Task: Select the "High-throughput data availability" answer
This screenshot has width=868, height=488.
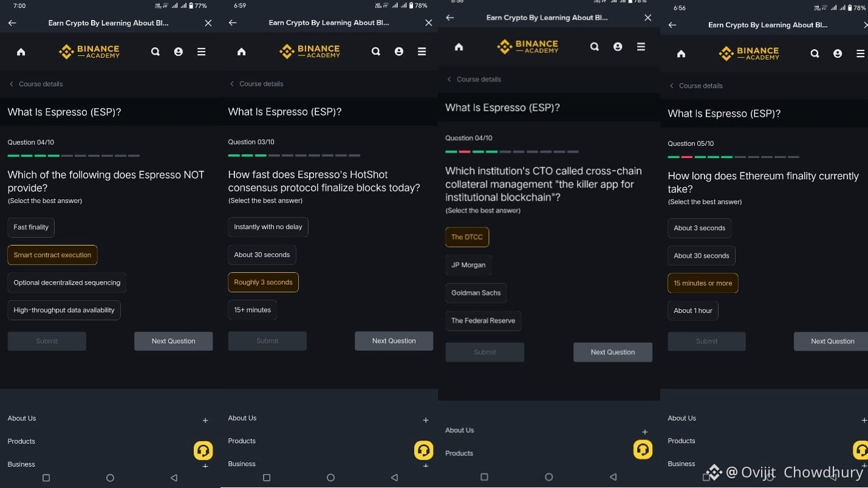Action: point(64,310)
